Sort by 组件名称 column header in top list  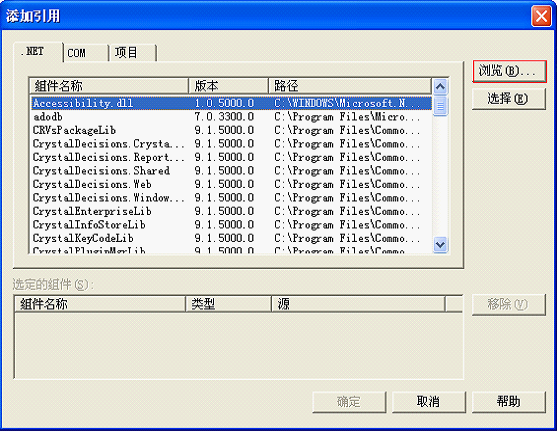click(x=109, y=86)
